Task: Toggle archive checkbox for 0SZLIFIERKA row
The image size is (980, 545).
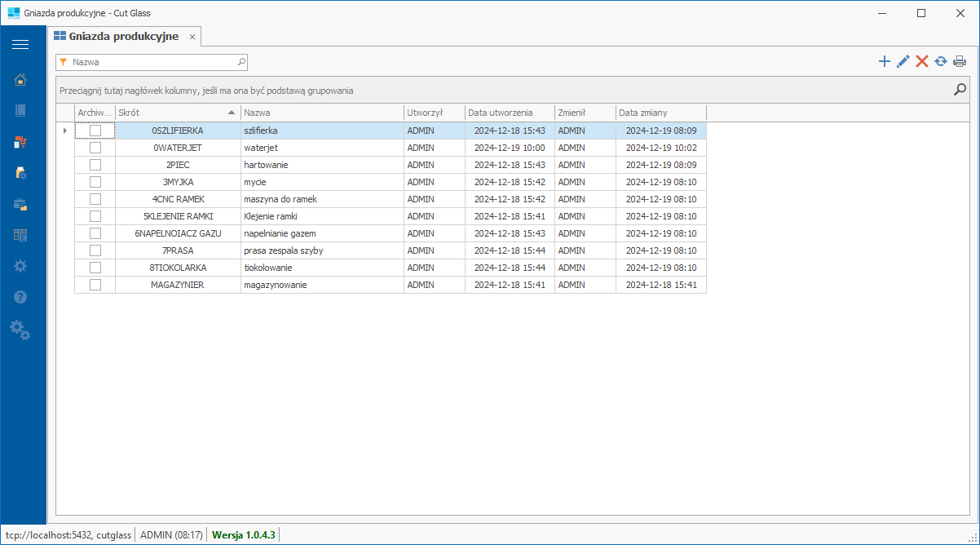Action: 95,131
